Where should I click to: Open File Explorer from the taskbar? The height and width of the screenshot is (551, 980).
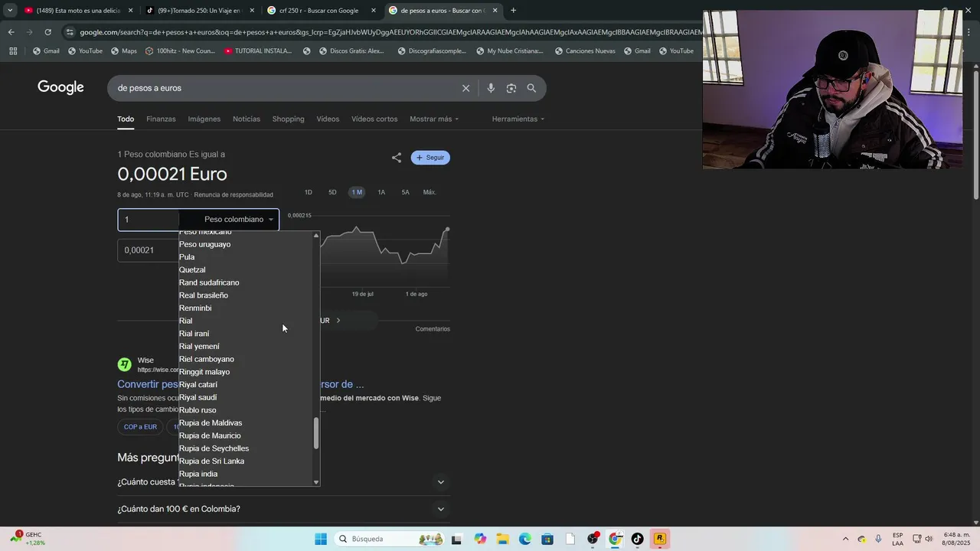(x=502, y=539)
